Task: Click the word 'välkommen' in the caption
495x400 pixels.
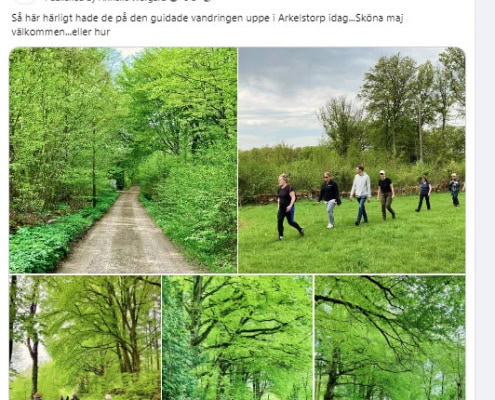Action: click(39, 32)
